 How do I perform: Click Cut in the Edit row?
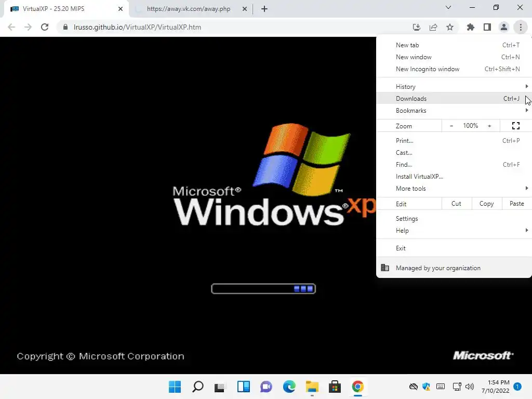pyautogui.click(x=456, y=204)
